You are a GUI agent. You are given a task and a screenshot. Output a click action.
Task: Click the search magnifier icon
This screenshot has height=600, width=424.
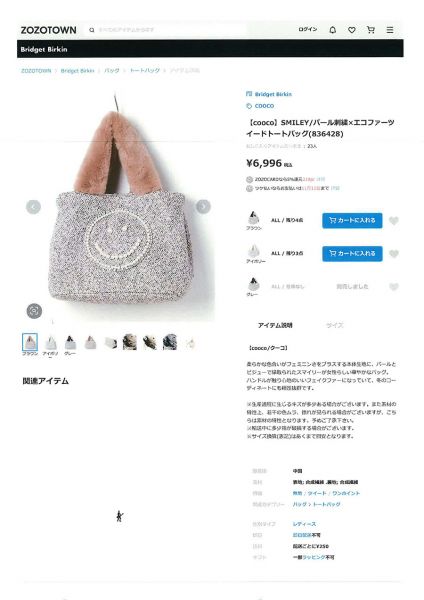(x=92, y=30)
